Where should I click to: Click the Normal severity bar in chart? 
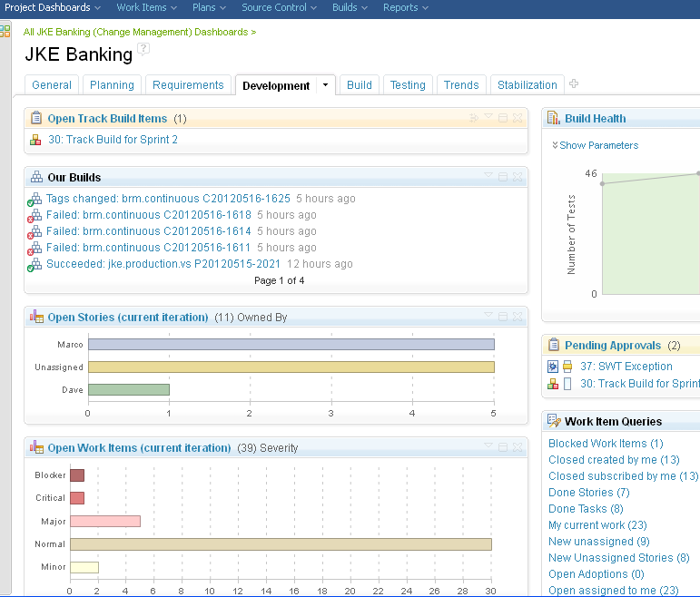click(x=281, y=544)
